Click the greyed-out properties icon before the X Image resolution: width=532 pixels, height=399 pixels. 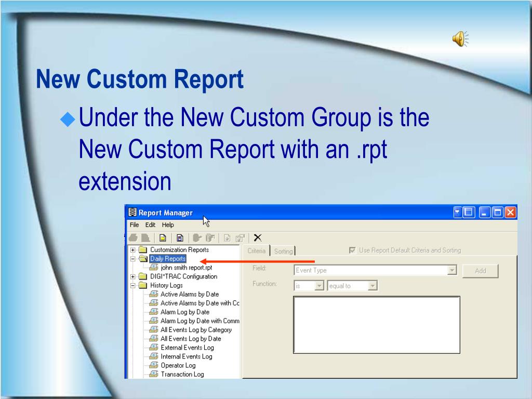(240, 238)
